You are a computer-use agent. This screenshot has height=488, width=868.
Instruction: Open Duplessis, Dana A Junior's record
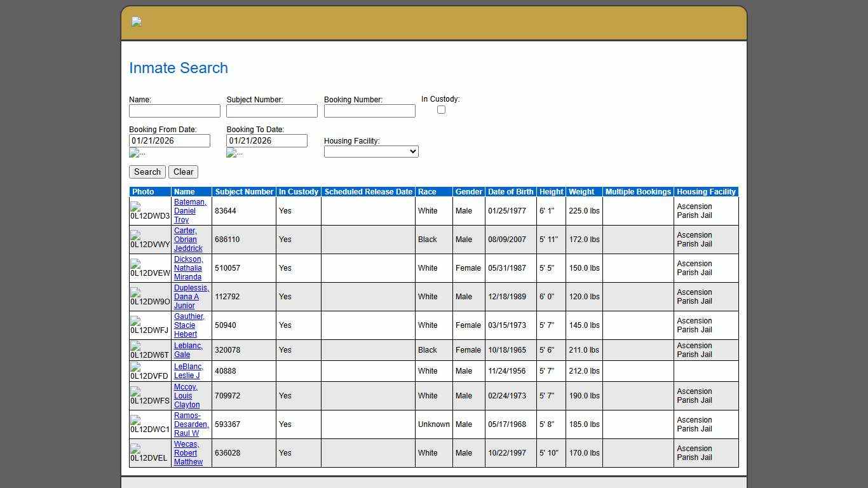point(191,297)
